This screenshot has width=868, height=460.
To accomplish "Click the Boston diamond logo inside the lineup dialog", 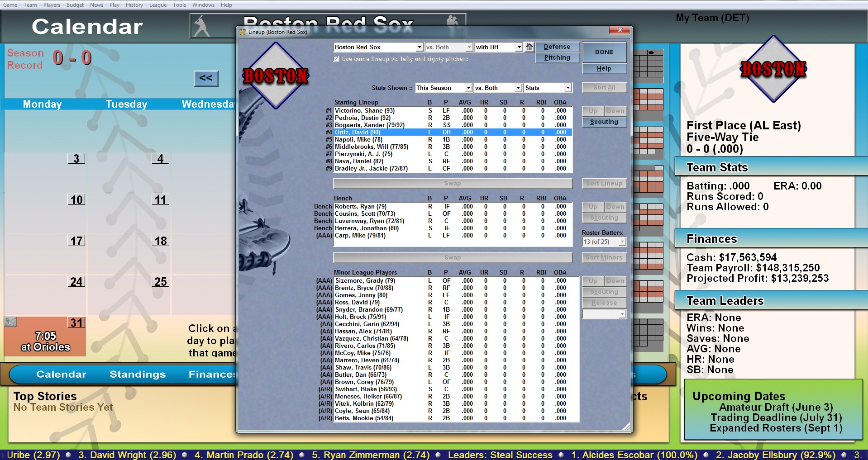I will pyautogui.click(x=276, y=74).
